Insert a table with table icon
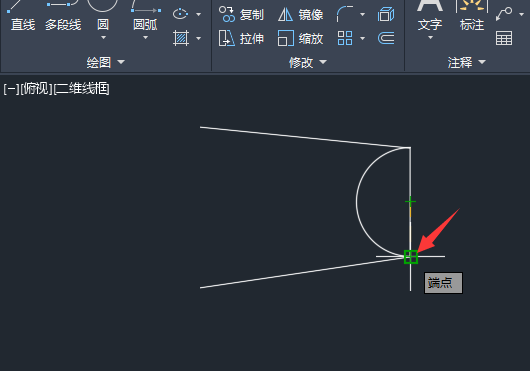Viewport: 530px width, 371px height. pyautogui.click(x=504, y=38)
